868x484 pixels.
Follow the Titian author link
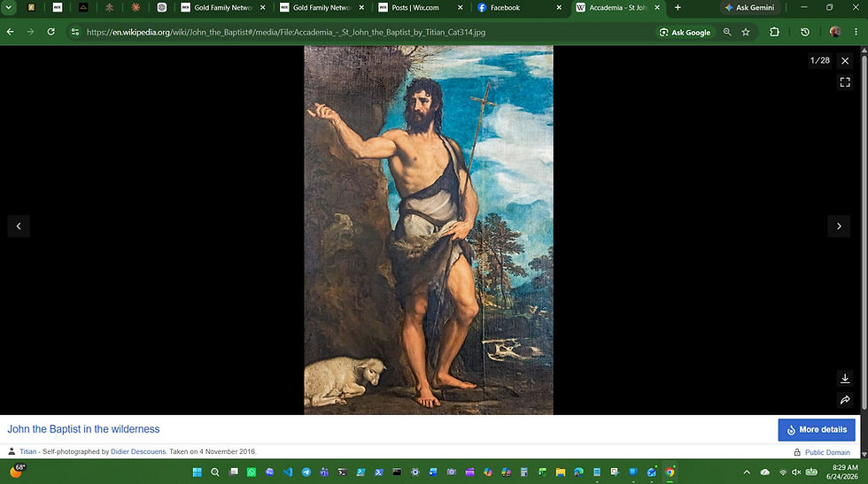tap(27, 452)
